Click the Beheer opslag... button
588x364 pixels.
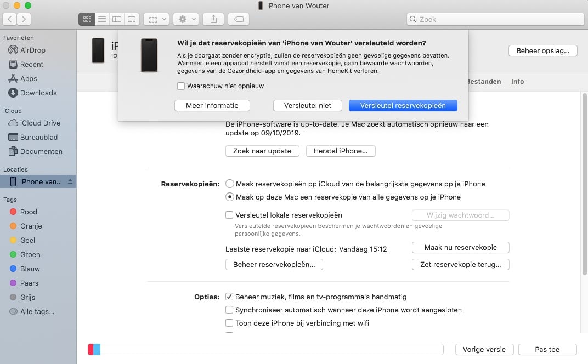(542, 51)
